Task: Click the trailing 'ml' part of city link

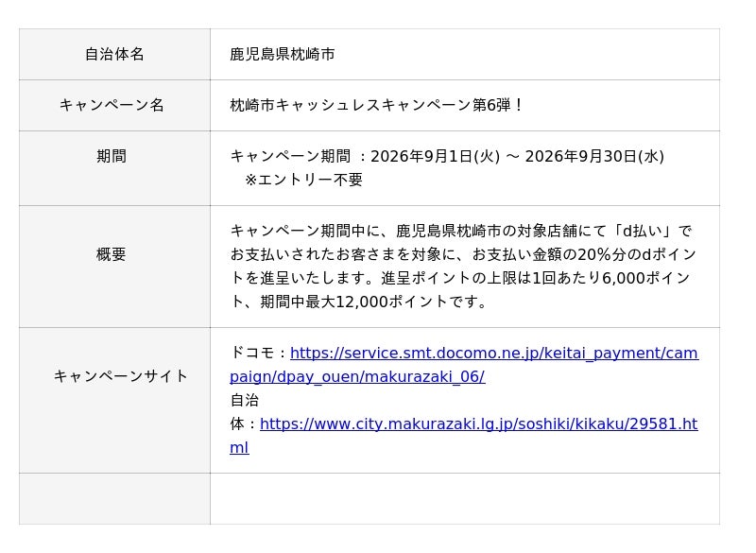Action: click(x=239, y=447)
